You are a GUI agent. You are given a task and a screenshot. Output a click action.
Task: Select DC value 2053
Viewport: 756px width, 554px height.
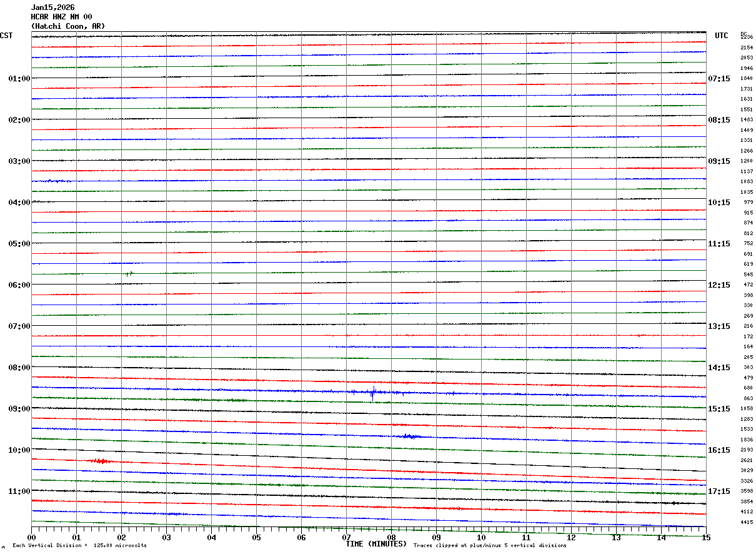[x=747, y=58]
